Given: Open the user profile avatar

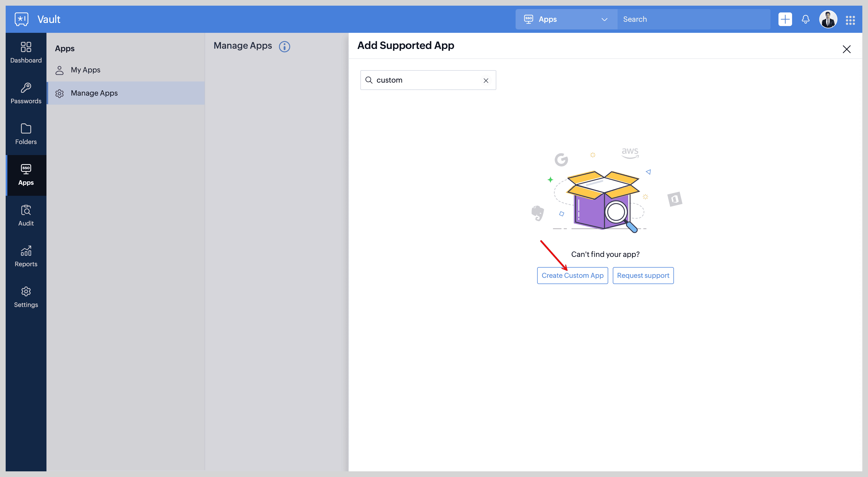Looking at the screenshot, I should 828,19.
